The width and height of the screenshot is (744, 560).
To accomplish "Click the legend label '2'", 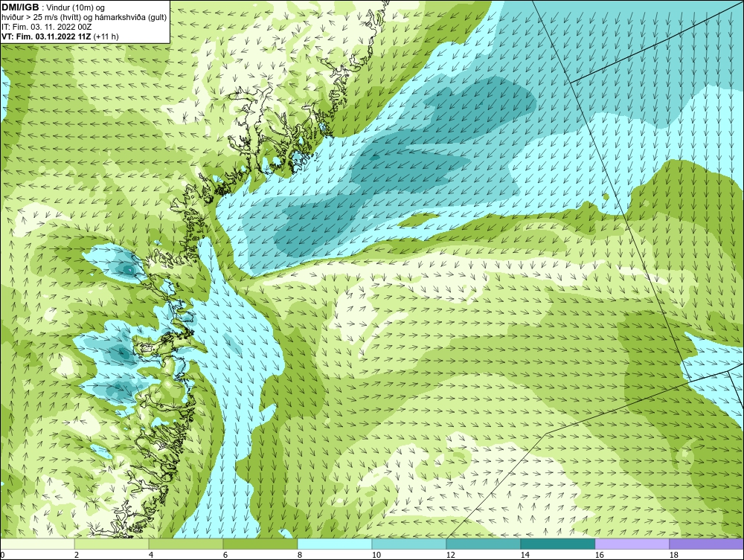I will tap(77, 555).
